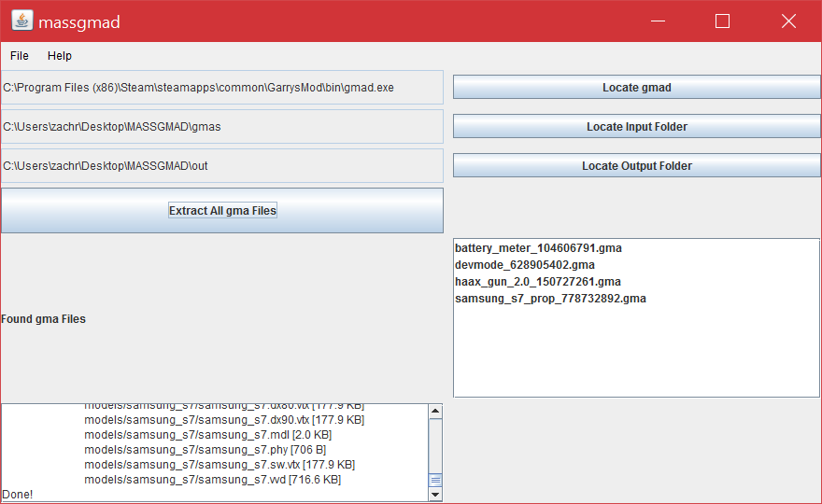This screenshot has height=504, width=822.
Task: Select haax_gun_2.0_150727261.gma in the list
Action: [636, 282]
